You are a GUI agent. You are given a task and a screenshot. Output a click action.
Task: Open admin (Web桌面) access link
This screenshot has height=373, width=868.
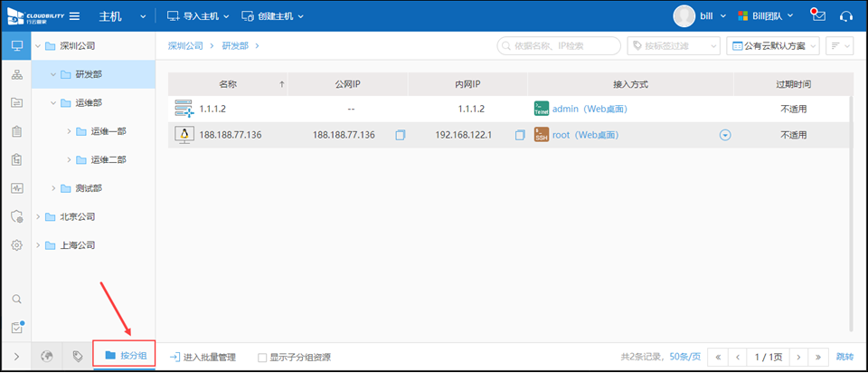click(x=589, y=109)
